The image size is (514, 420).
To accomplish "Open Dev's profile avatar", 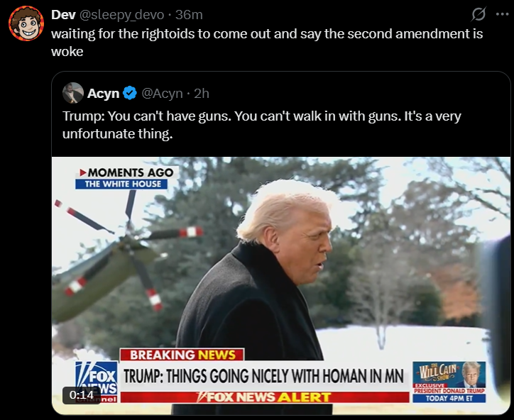I will [26, 23].
